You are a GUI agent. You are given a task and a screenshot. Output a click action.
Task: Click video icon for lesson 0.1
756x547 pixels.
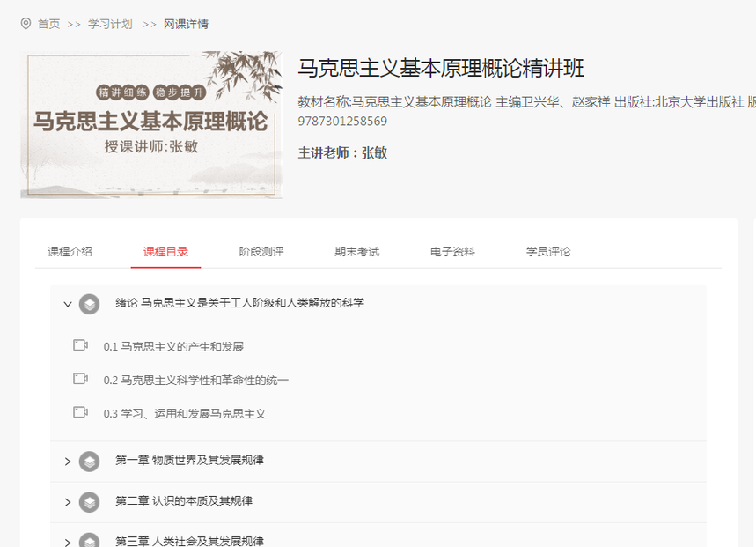[80, 345]
